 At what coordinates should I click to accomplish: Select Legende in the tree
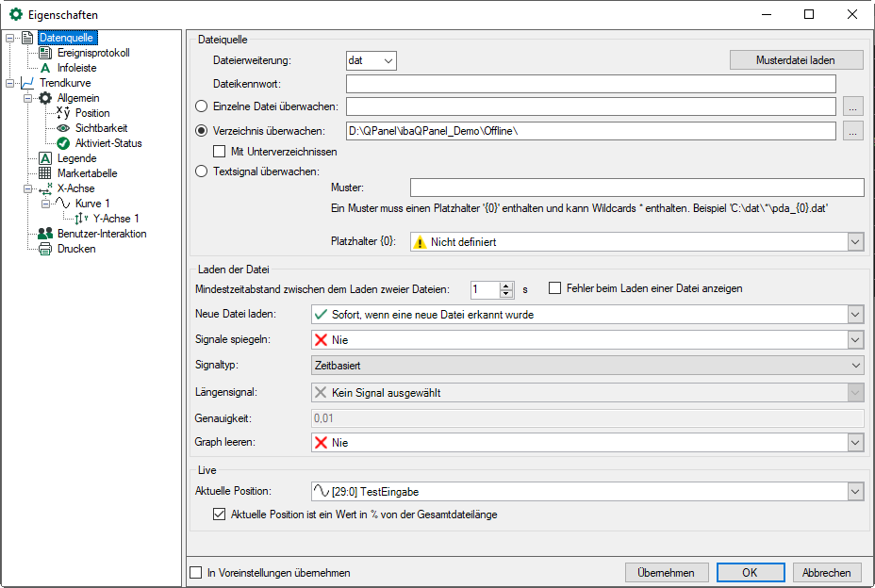pyautogui.click(x=76, y=158)
